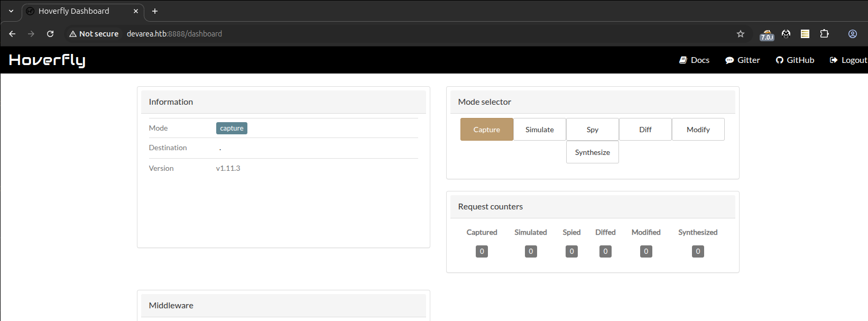Click the Middleware panel header

tap(283, 306)
